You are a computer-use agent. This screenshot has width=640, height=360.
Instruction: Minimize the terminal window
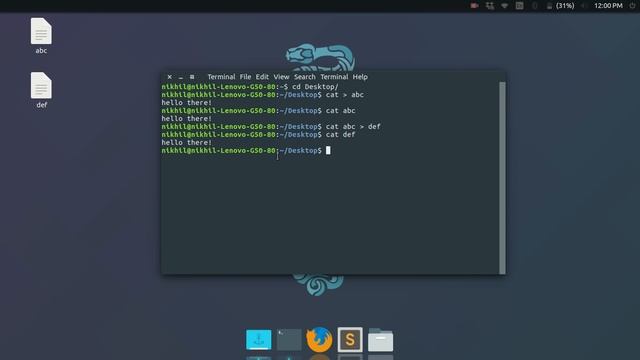pos(180,77)
